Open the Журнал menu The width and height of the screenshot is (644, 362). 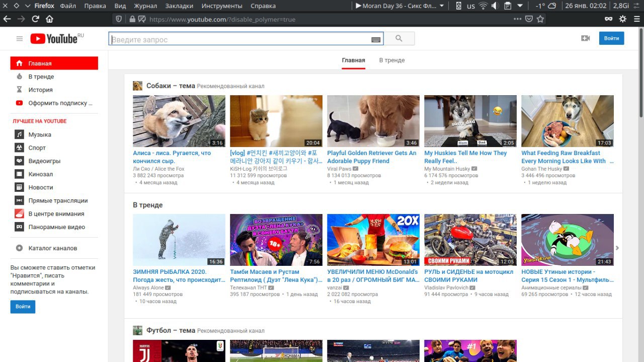coord(145,6)
